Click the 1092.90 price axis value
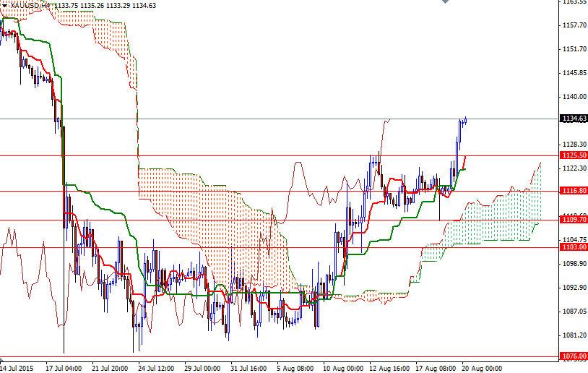588x373 pixels. (574, 288)
